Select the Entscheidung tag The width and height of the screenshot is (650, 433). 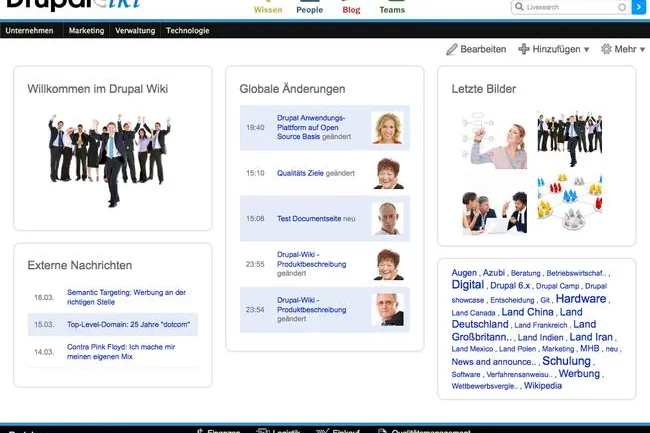tap(512, 300)
